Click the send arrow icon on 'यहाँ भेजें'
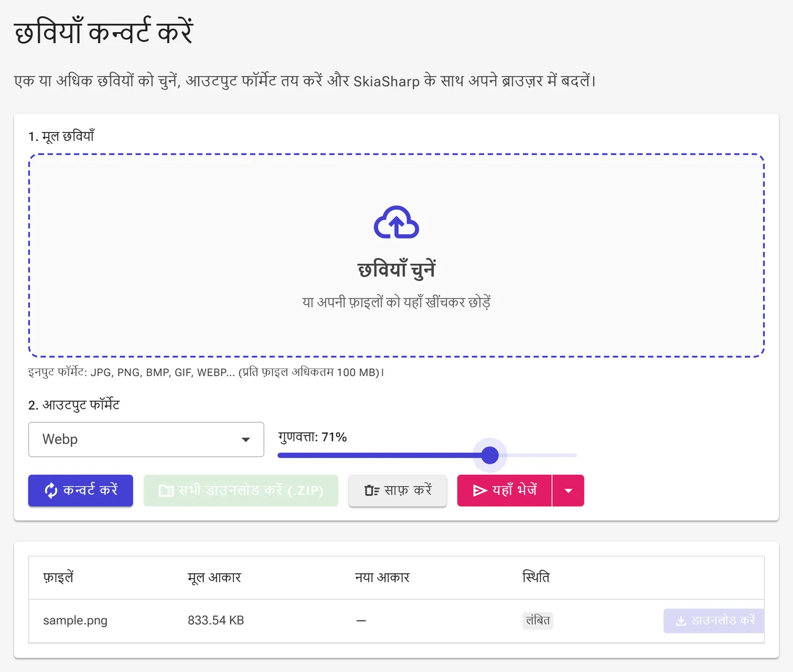This screenshot has width=793, height=672. click(480, 491)
